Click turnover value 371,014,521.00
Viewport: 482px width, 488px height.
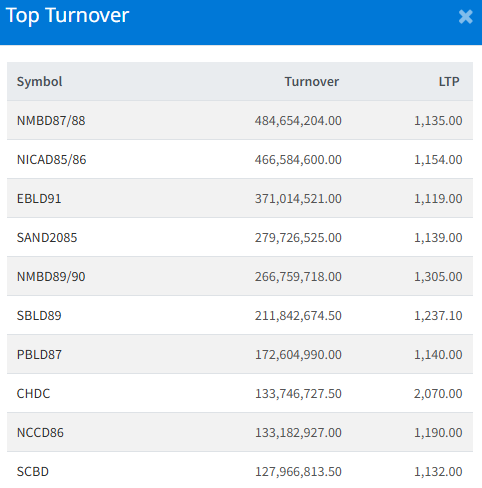(x=298, y=199)
